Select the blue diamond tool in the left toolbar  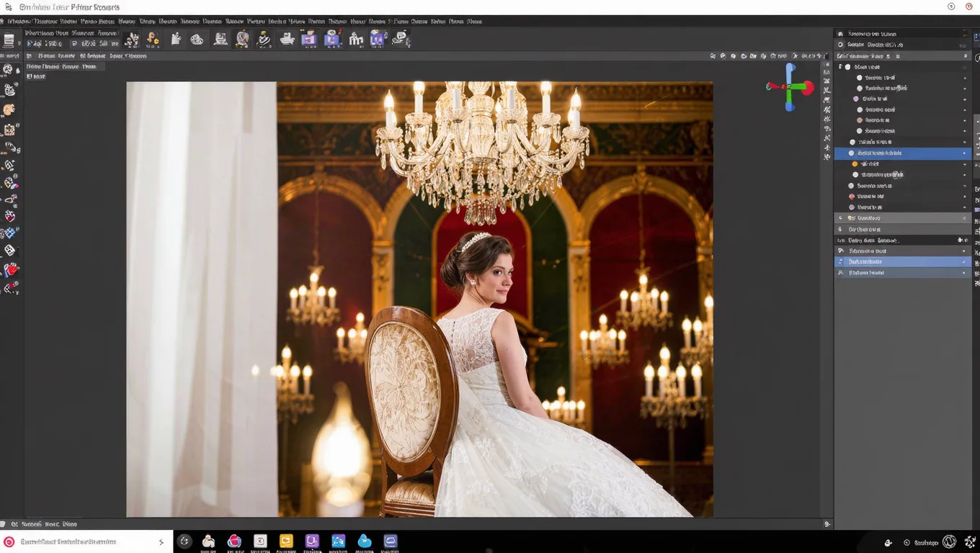pyautogui.click(x=9, y=233)
